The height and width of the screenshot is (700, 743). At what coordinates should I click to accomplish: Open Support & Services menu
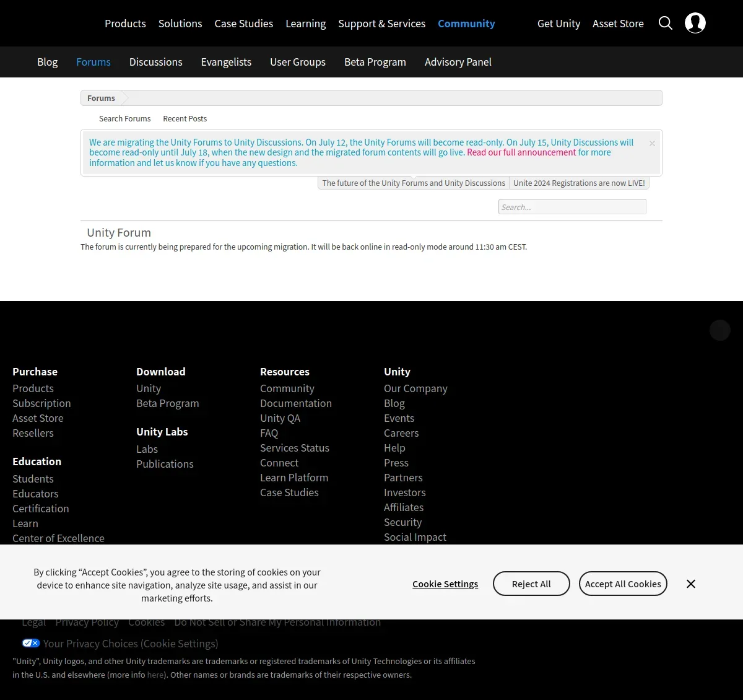click(x=382, y=24)
